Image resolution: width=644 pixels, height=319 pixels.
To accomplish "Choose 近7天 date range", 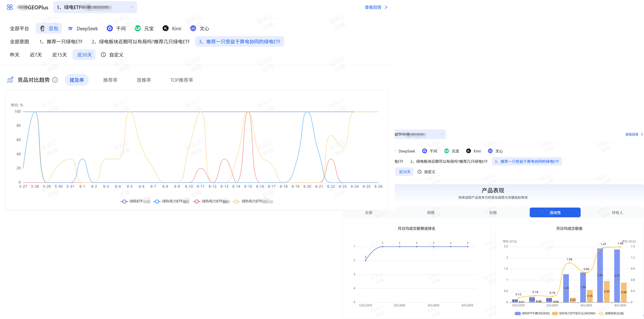I will coord(36,55).
